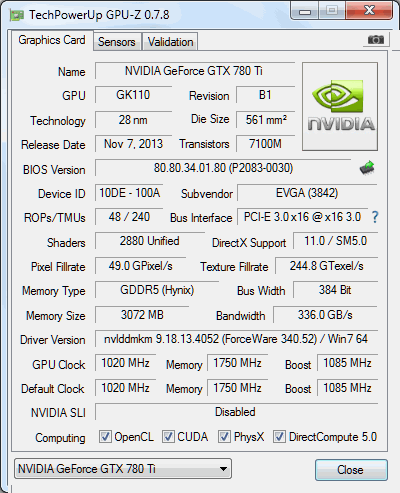Click the Bus Interface question mark icon
Viewport: 400px width, 493px height.
tap(375, 217)
